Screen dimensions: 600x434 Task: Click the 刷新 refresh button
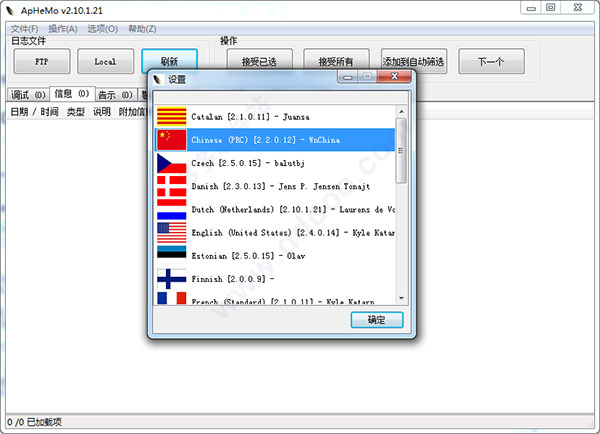tap(169, 60)
